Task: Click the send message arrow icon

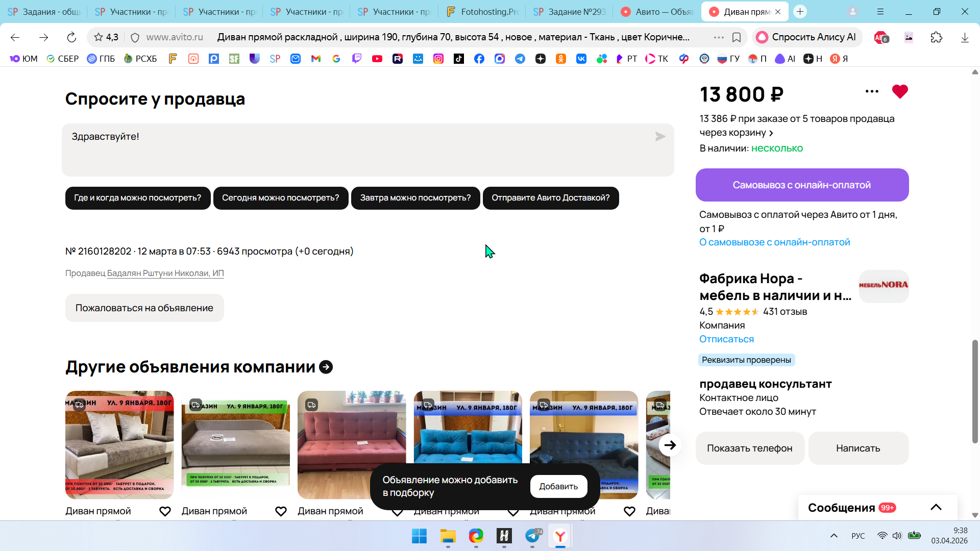Action: (660, 137)
